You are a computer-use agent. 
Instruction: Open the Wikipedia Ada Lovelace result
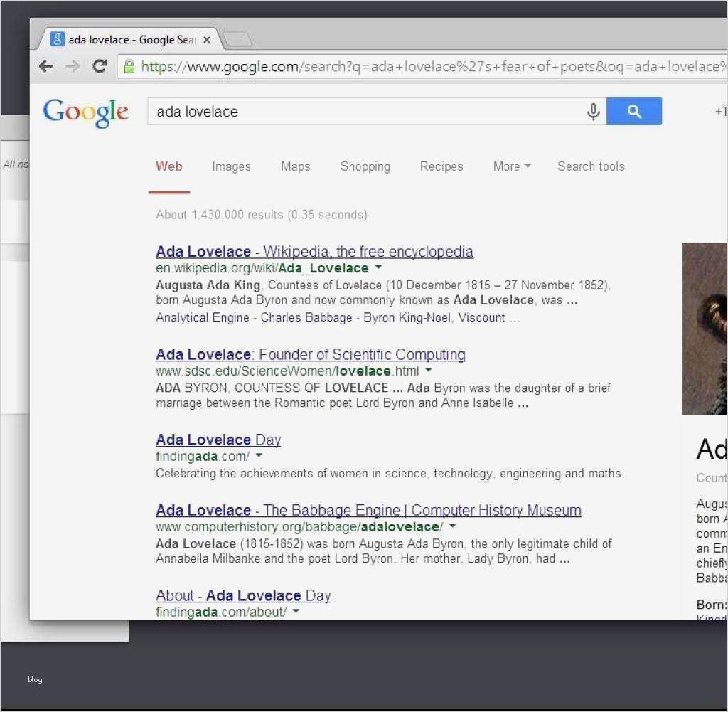click(314, 252)
